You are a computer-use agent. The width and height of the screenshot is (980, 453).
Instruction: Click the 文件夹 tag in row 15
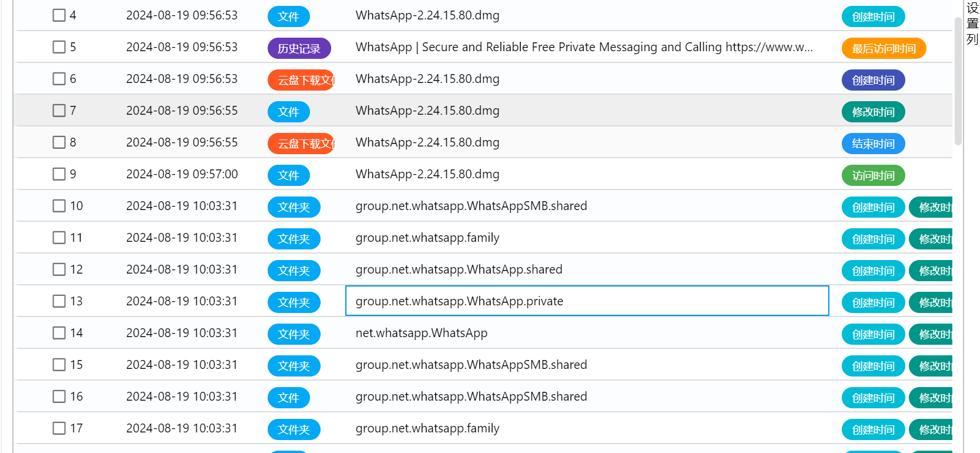coord(294,366)
